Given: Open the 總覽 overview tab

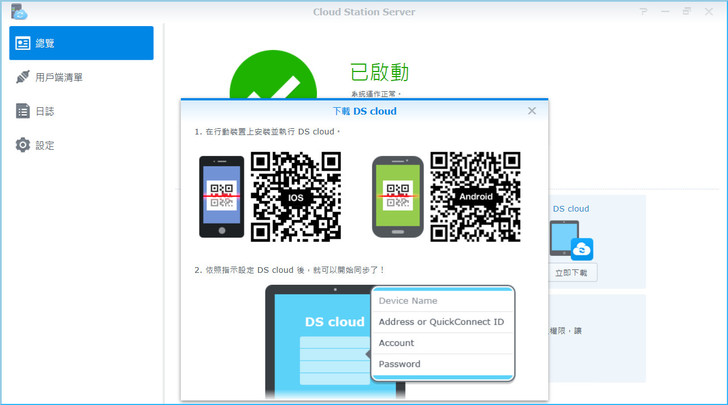Looking at the screenshot, I should [x=81, y=43].
